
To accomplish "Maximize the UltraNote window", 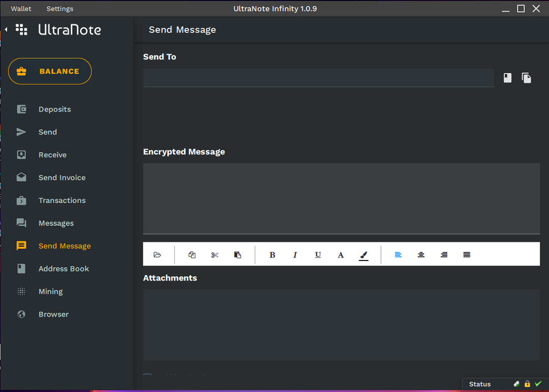I will point(521,9).
